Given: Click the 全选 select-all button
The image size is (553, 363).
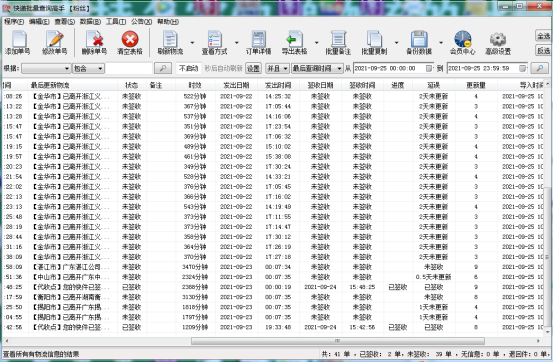Looking at the screenshot, I should pos(543,36).
